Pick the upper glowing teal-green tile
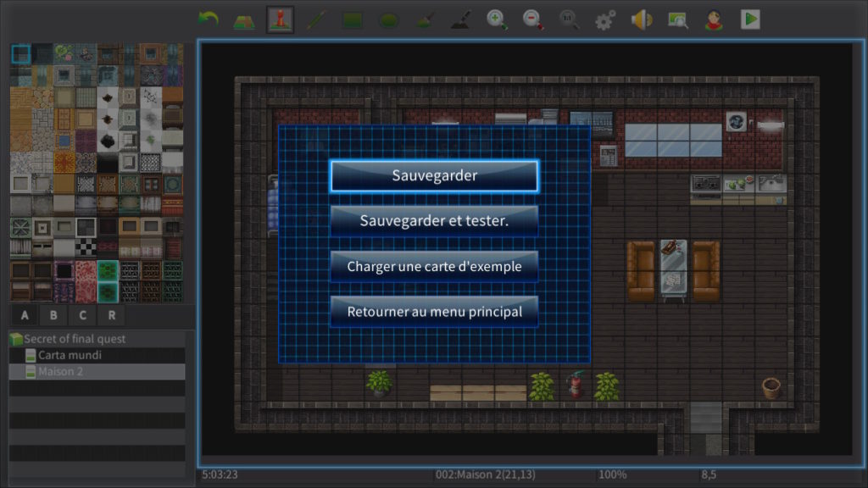The image size is (868, 488). point(108,270)
